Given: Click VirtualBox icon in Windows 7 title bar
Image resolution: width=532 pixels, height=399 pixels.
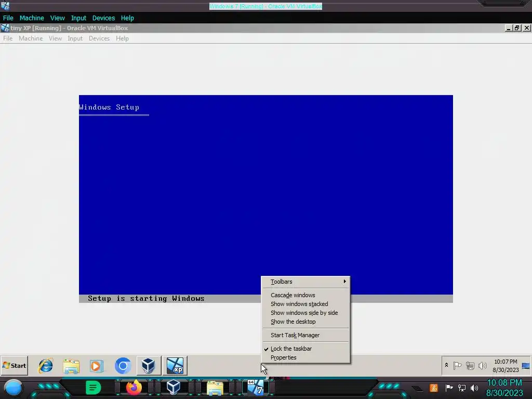Looking at the screenshot, I should tap(5, 6).
